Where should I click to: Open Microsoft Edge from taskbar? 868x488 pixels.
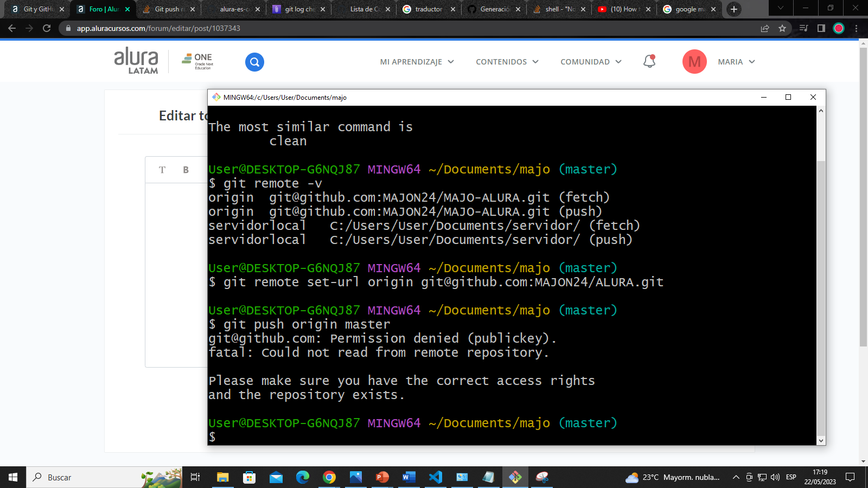(302, 477)
